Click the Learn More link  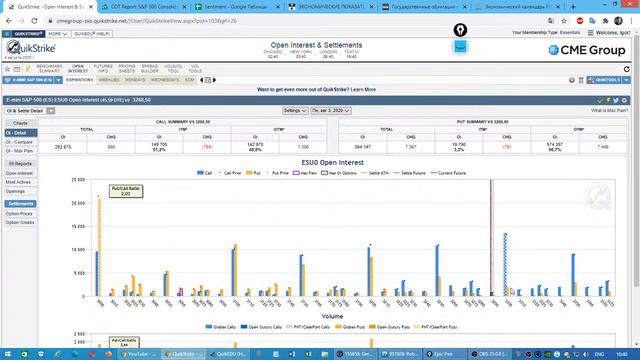point(363,89)
